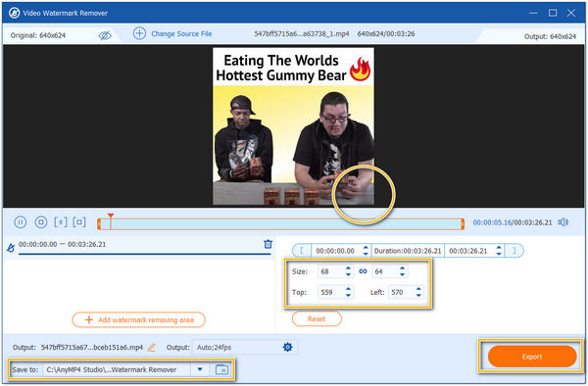Edit the Top position field 559
The height and width of the screenshot is (386, 588).
[x=330, y=292]
